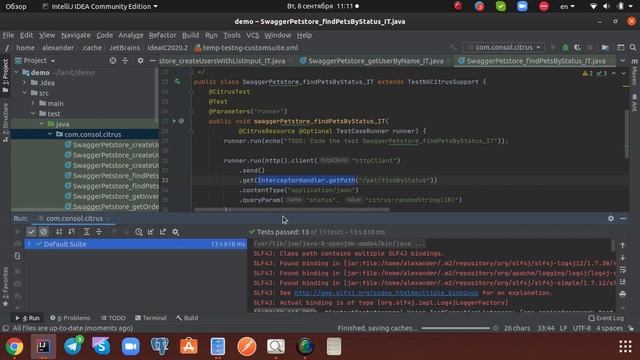Toggle Show Ignored tests button
The width and height of the screenshot is (640, 360).
pos(44,232)
